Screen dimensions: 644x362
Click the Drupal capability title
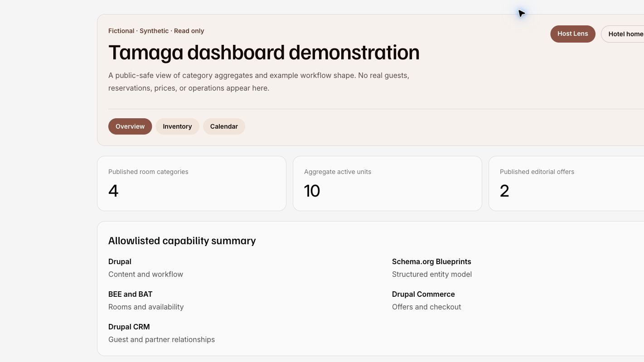120,261
